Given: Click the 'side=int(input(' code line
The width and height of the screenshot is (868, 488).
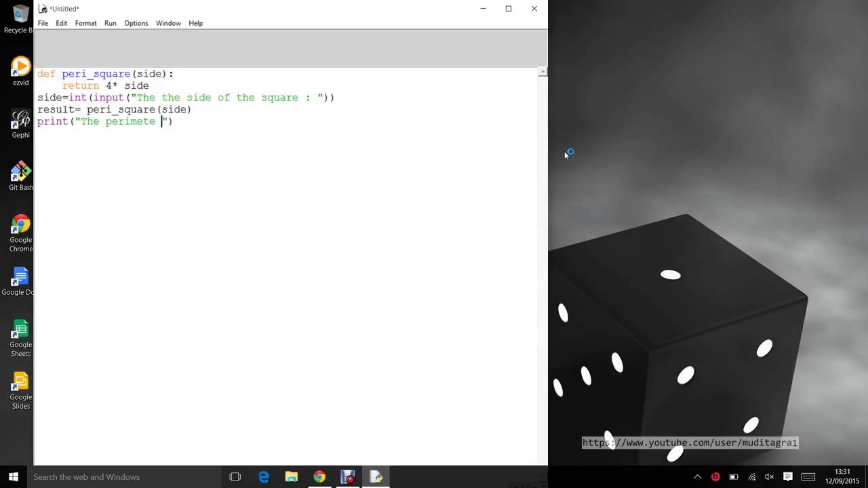Looking at the screenshot, I should click(186, 98).
